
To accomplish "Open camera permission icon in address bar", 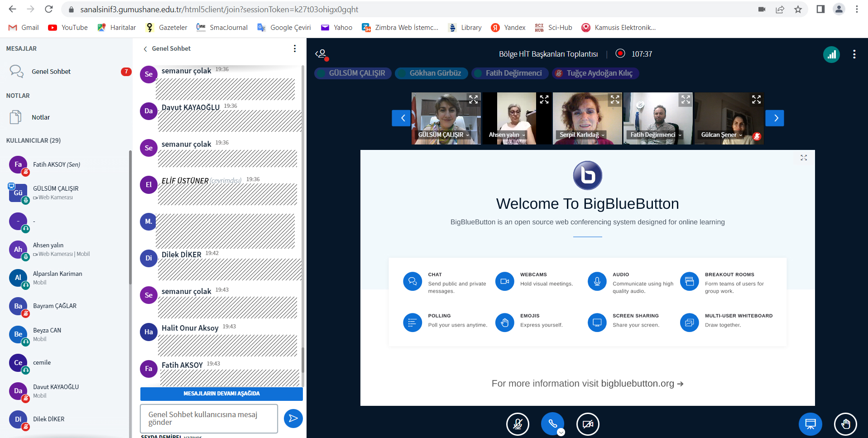I will click(x=762, y=9).
